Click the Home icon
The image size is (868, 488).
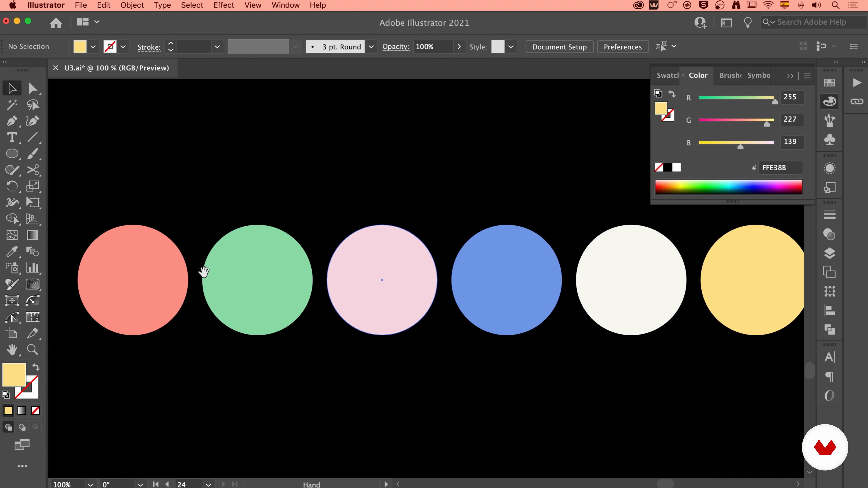(x=56, y=23)
